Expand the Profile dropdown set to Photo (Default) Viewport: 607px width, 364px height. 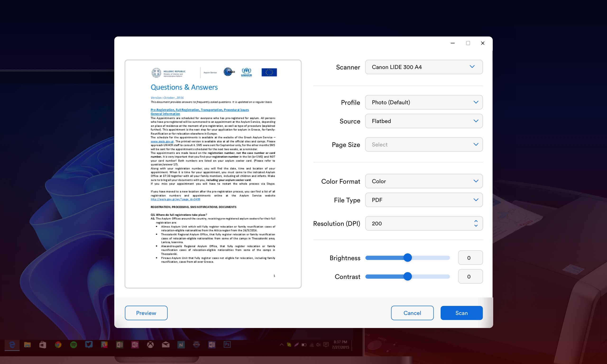pos(423,102)
